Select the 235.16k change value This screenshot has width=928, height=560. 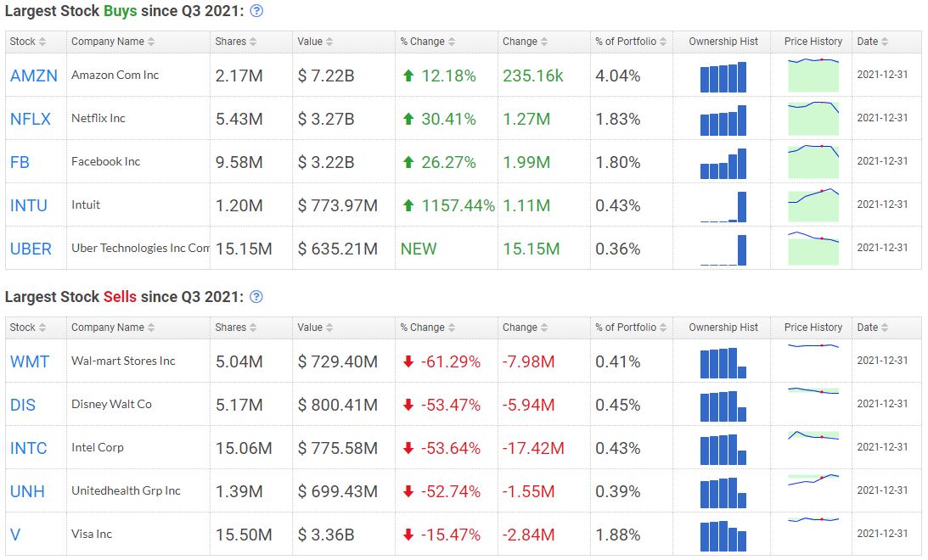[x=532, y=76]
